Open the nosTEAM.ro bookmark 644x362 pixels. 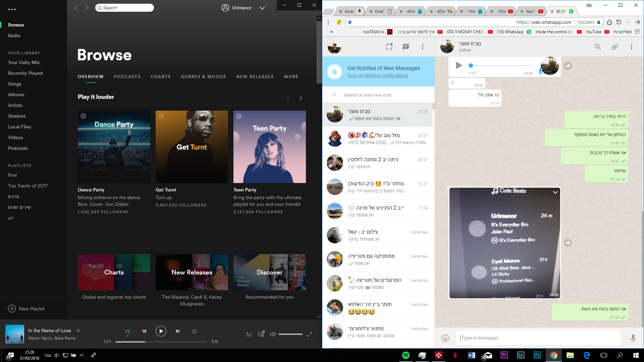point(378,32)
